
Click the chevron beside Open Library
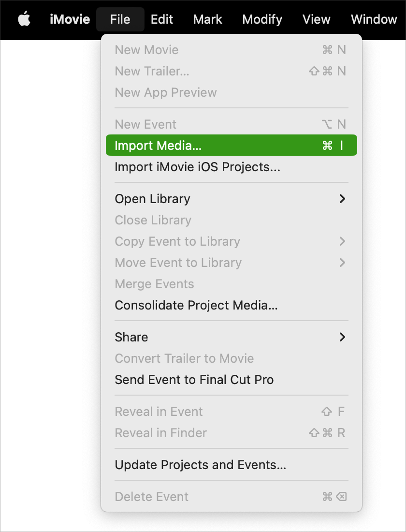pos(342,199)
